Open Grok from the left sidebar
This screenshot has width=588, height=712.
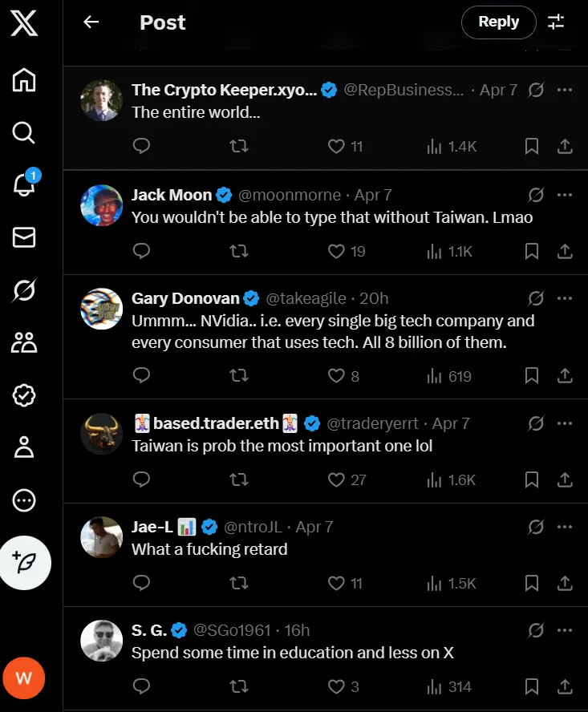[x=24, y=290]
